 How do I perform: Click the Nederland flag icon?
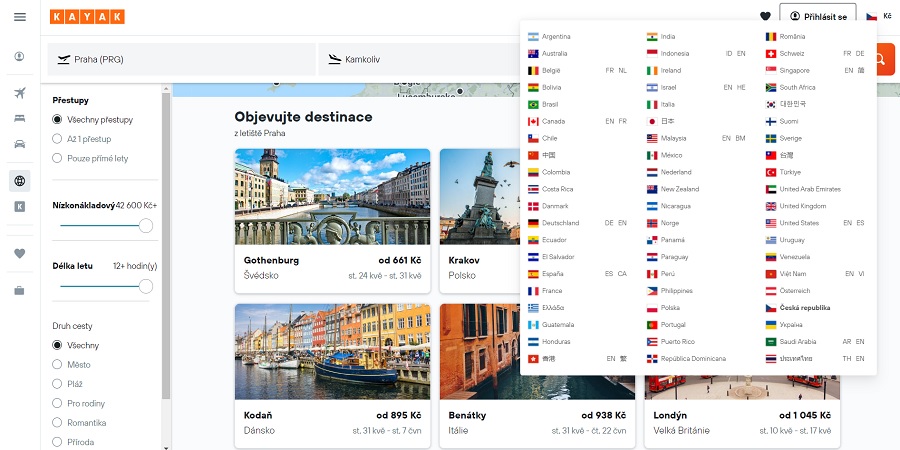[x=652, y=172]
